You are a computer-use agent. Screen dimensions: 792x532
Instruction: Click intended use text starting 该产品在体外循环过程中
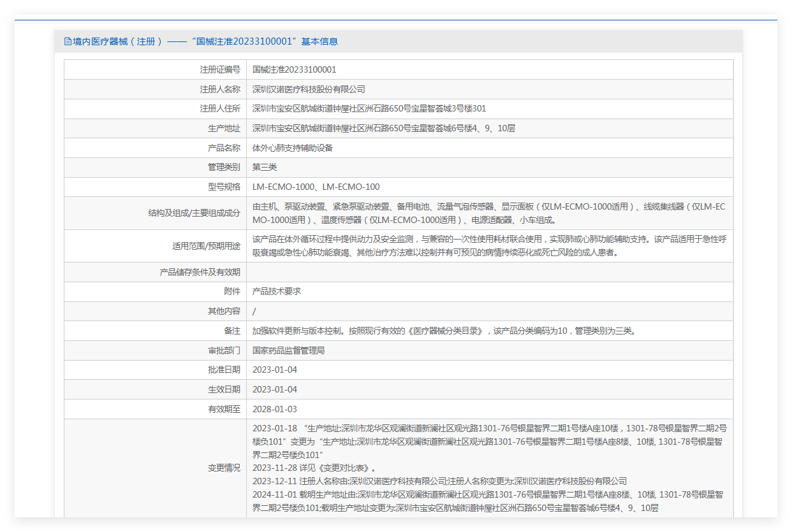point(489,246)
